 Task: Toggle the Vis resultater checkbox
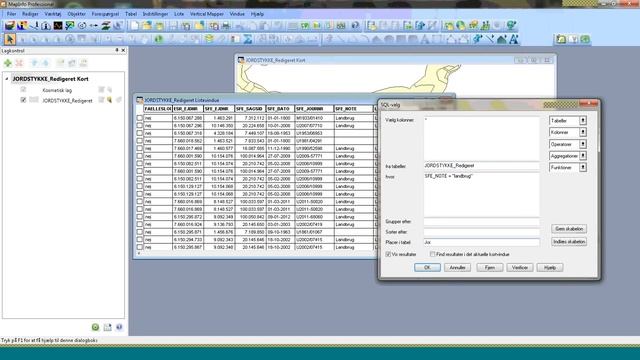click(x=388, y=254)
